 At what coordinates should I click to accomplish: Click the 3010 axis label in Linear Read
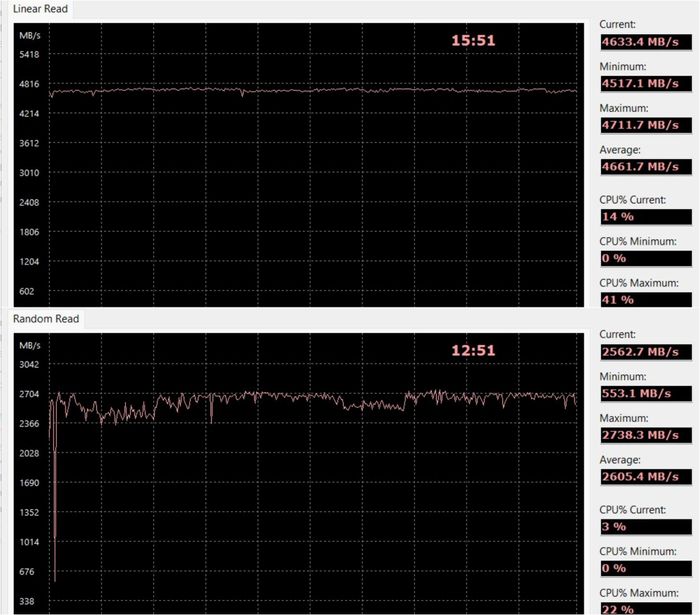click(29, 173)
